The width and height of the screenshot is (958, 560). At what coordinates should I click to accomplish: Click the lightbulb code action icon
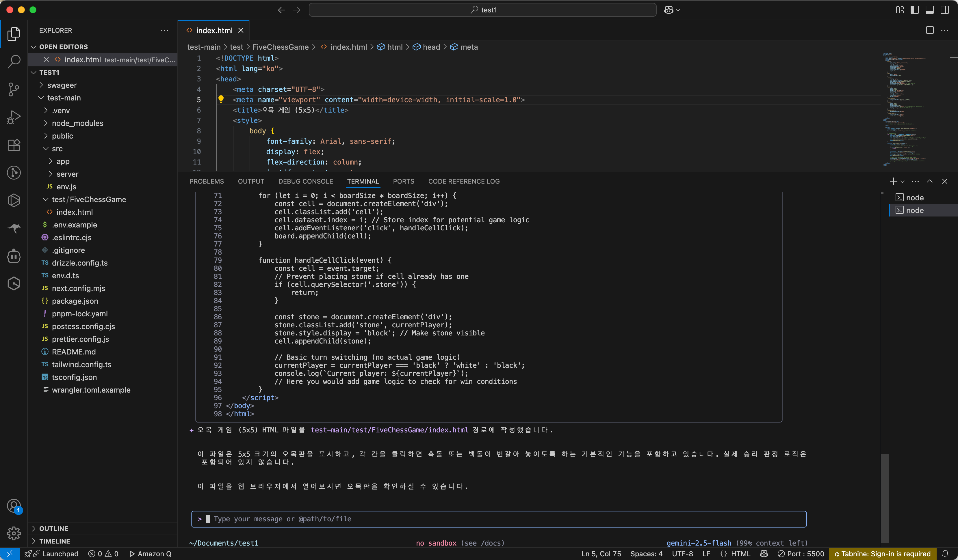[x=221, y=100]
